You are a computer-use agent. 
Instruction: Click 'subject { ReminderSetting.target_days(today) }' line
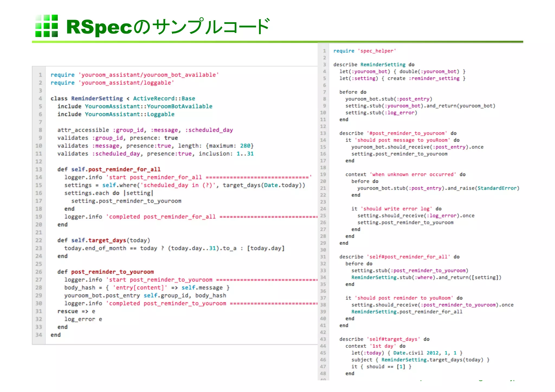tap(420, 360)
